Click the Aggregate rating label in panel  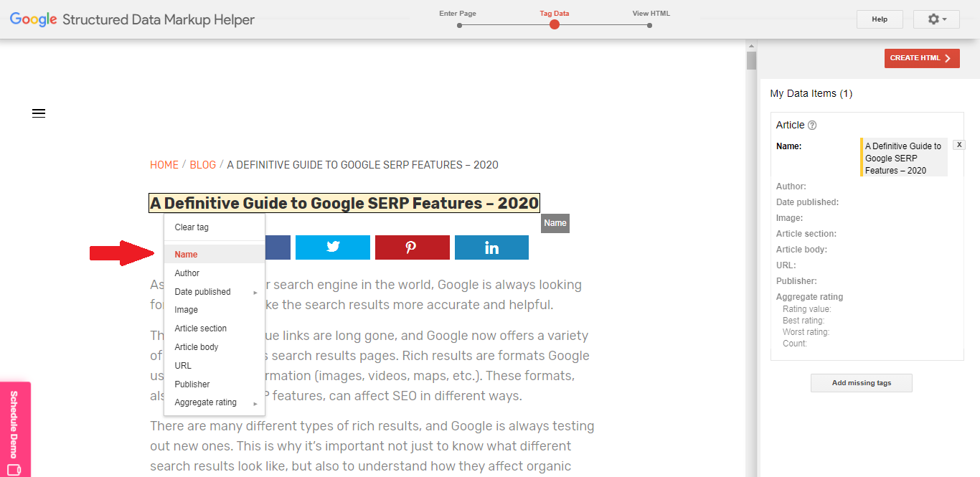810,297
